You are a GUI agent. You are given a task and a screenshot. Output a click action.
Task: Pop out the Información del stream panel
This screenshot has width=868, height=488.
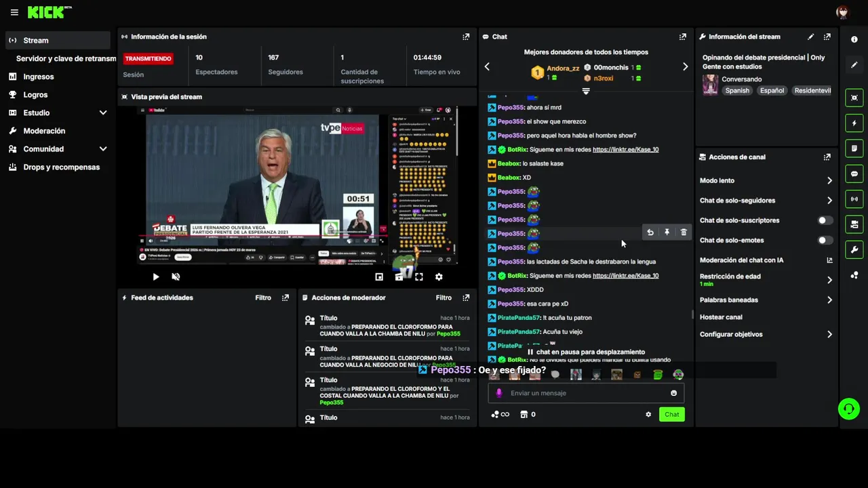click(827, 37)
